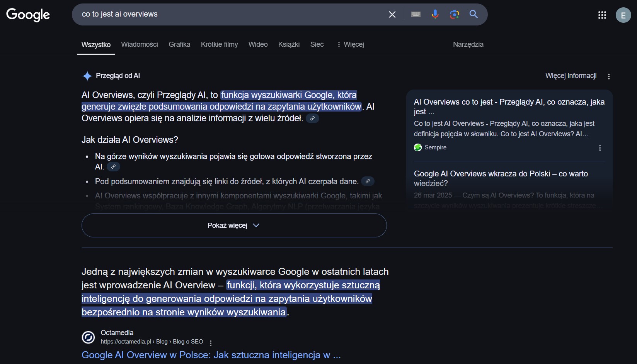Open the 'AI Overviews co to jest' source card
This screenshot has width=637, height=364.
coord(509,107)
